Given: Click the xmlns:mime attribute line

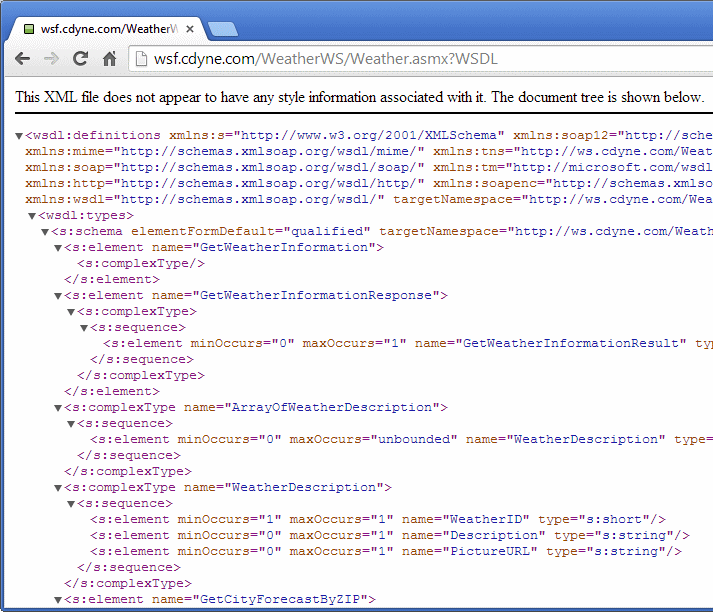Looking at the screenshot, I should click(369, 151).
